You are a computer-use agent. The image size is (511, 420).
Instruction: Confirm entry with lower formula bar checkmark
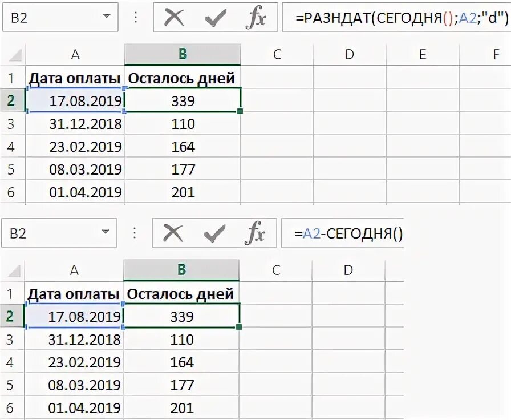[214, 233]
